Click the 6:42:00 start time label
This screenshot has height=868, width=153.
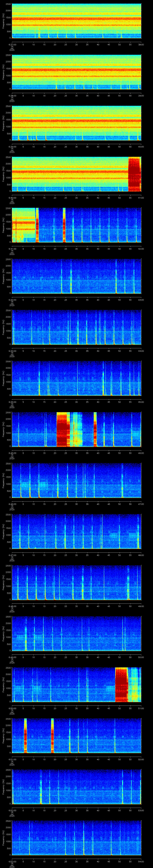click(x=12, y=300)
